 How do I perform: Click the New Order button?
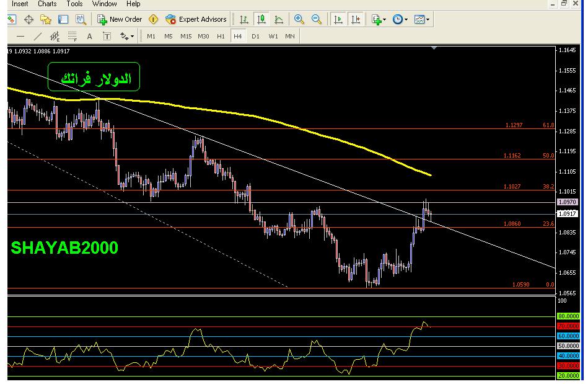point(120,19)
